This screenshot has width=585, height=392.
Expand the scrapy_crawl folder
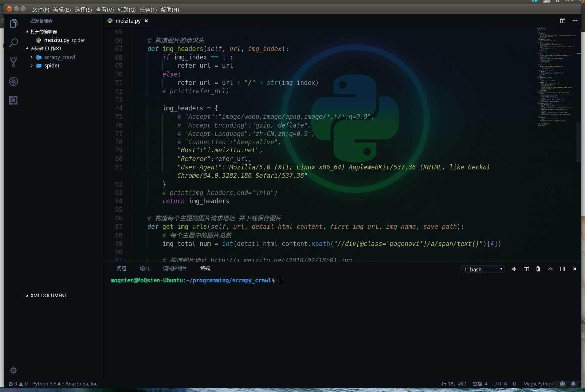32,57
